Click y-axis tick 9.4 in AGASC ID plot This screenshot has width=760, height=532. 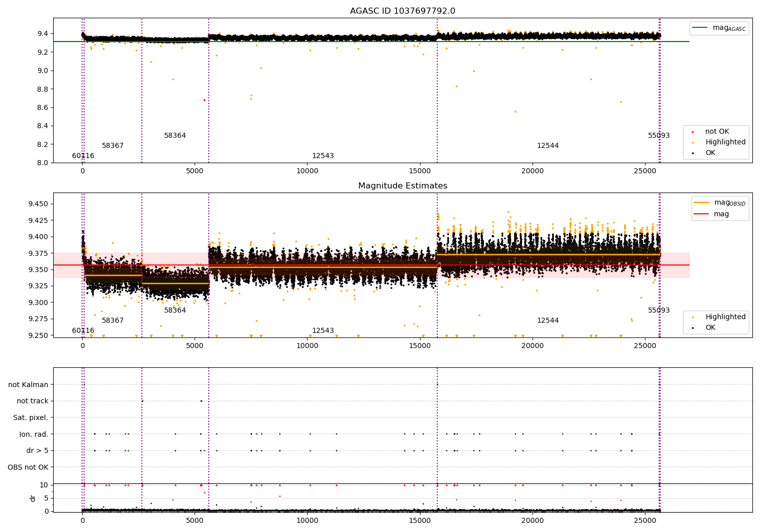pyautogui.click(x=43, y=34)
